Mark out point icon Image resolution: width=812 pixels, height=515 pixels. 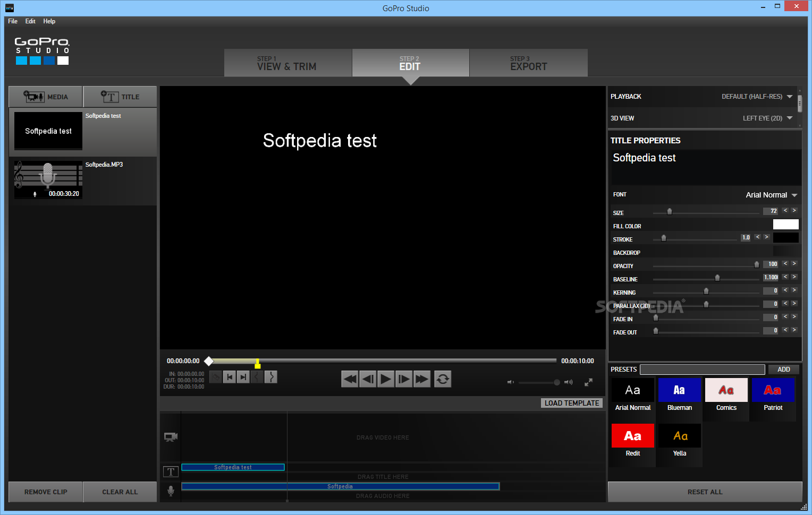[x=243, y=377]
